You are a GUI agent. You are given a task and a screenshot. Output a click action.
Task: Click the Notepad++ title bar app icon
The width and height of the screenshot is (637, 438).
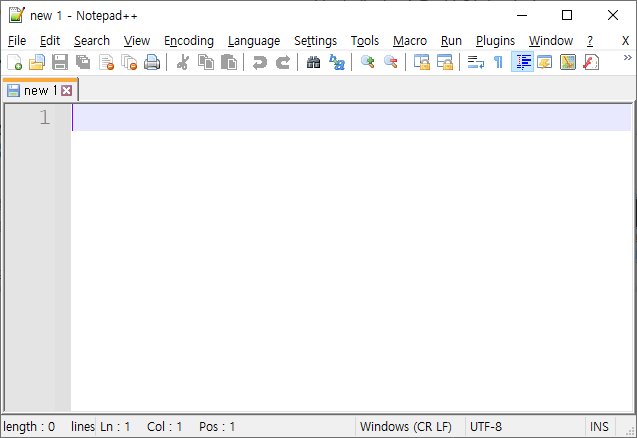click(17, 15)
